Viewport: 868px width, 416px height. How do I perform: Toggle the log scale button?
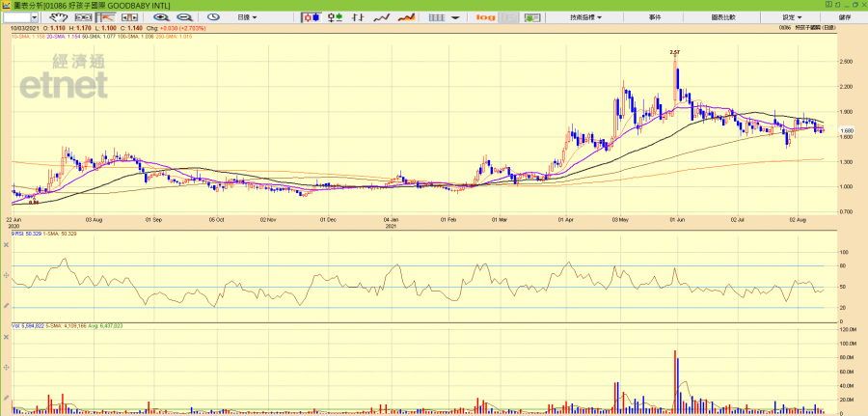point(485,17)
